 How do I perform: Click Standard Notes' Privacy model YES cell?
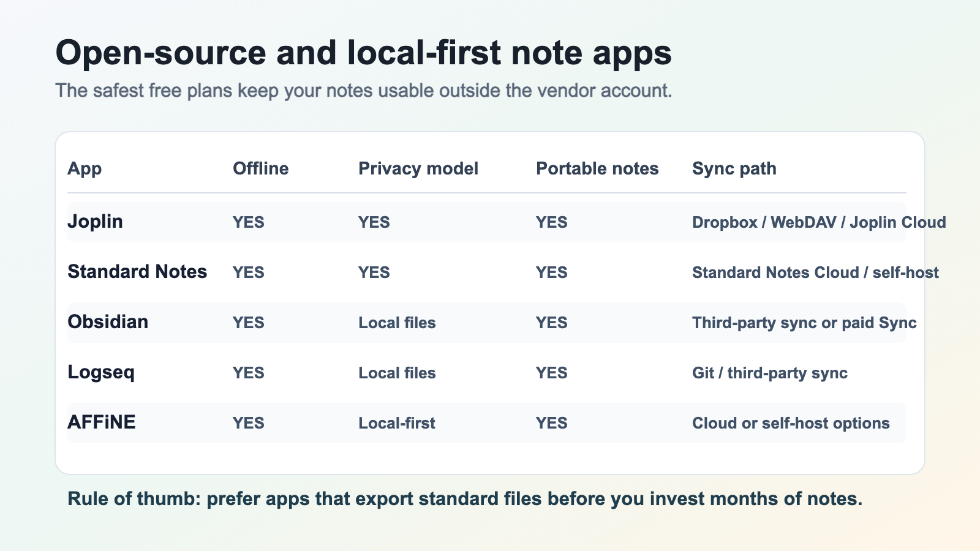[374, 272]
